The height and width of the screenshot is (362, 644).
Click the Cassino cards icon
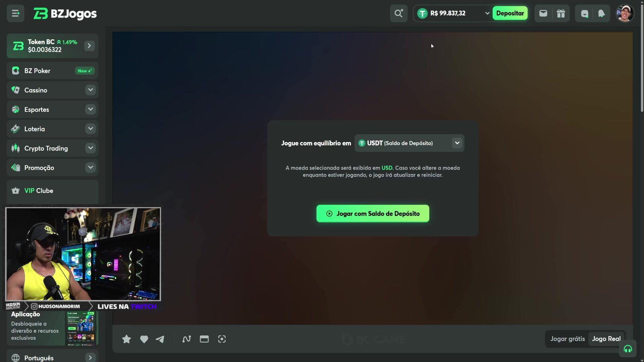coord(15,90)
